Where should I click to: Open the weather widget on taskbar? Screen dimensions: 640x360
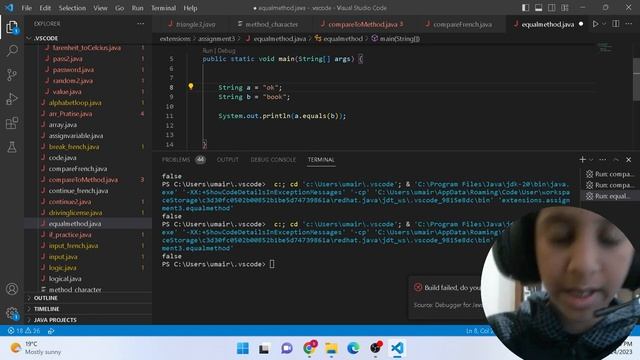(36, 348)
